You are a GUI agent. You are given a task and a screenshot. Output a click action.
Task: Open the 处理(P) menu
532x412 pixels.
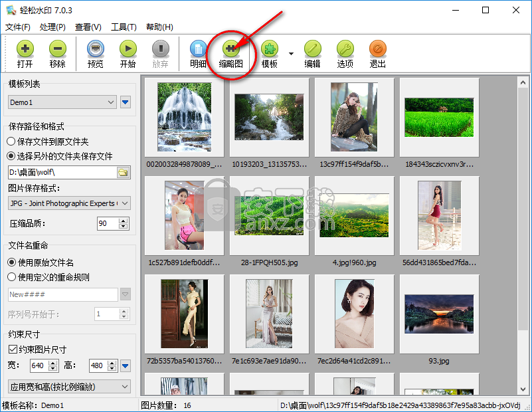point(52,27)
